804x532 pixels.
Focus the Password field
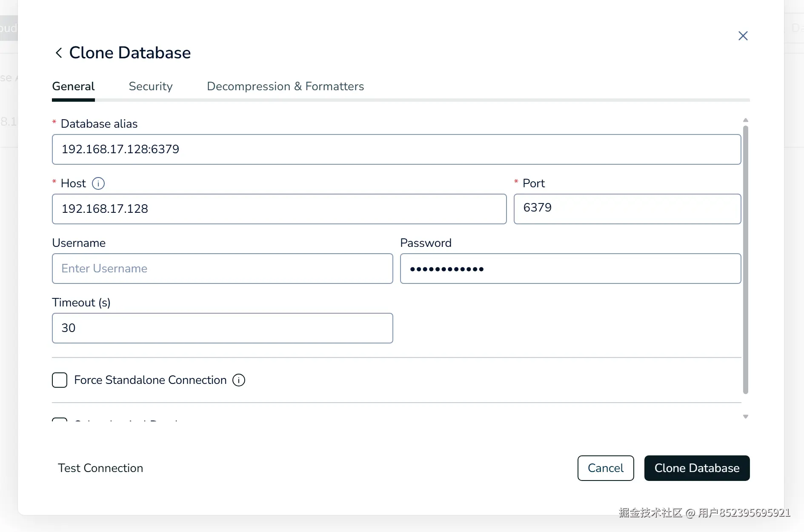coord(570,269)
